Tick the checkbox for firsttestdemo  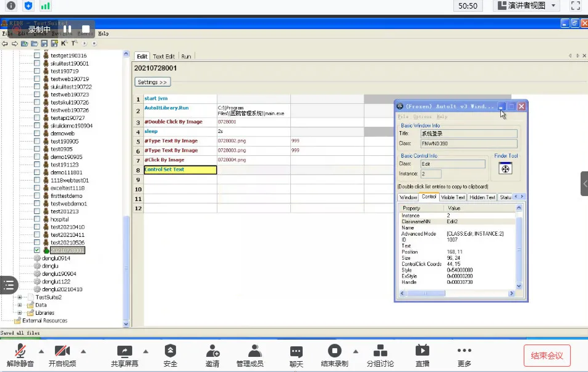tap(37, 195)
